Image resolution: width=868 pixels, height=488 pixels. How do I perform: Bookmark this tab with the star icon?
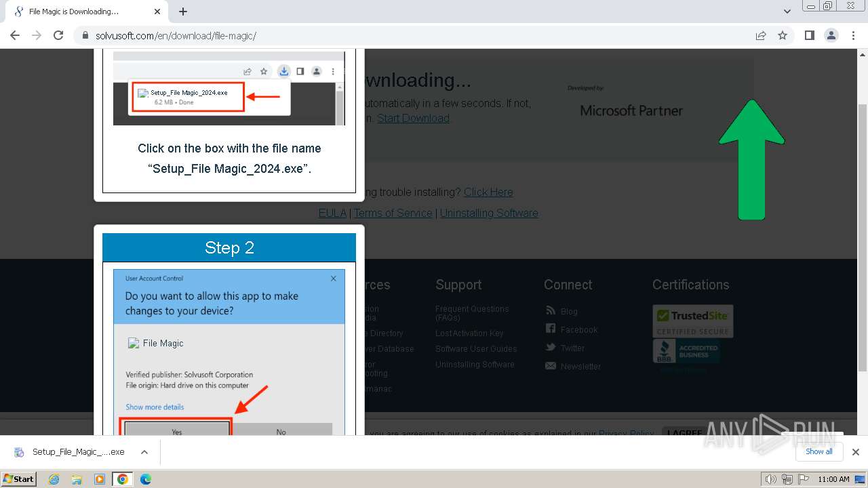tap(783, 35)
